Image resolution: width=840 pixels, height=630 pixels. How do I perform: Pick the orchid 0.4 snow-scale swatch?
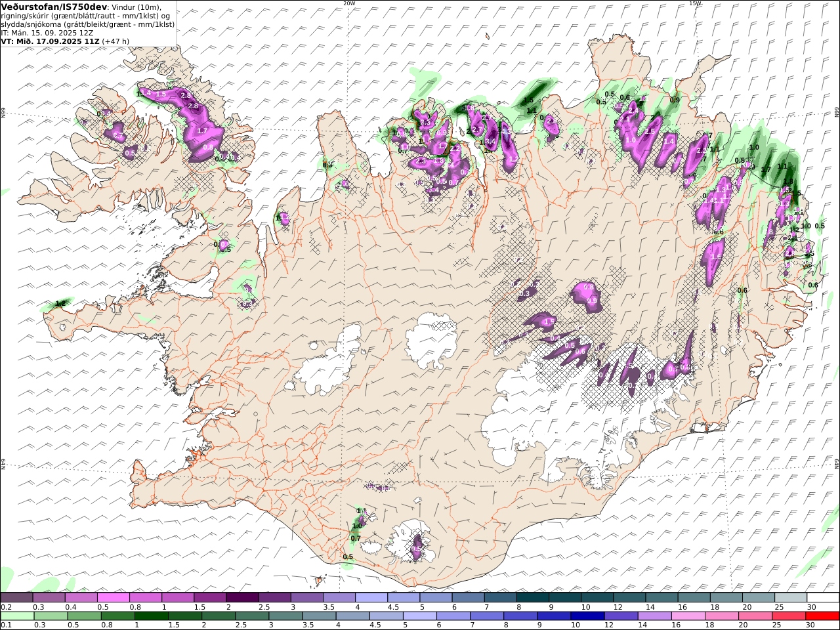coord(81,598)
